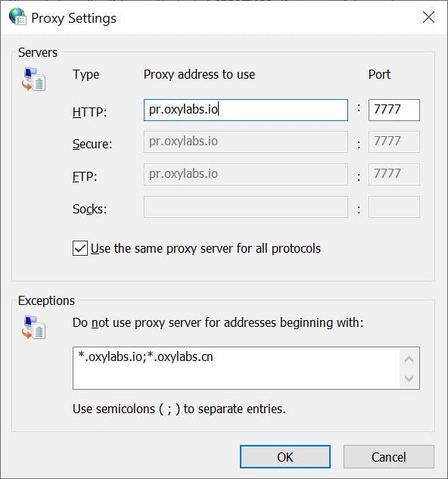The image size is (448, 479).
Task: Click the Socks proxy address field
Action: coord(246,207)
